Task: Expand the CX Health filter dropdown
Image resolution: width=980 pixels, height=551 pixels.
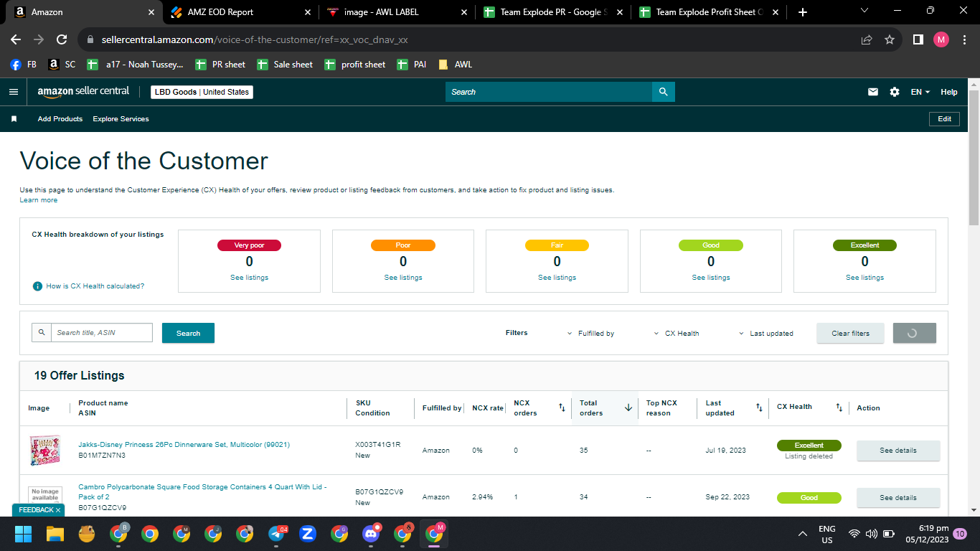Action: [677, 334]
